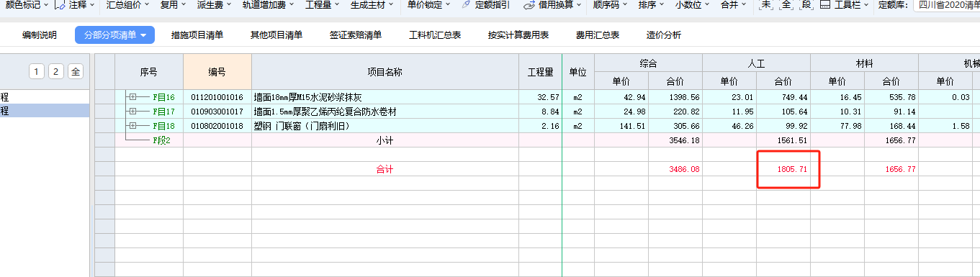The image size is (980, 277).
Task: Expand the tree node of row F目18
Action: point(132,126)
